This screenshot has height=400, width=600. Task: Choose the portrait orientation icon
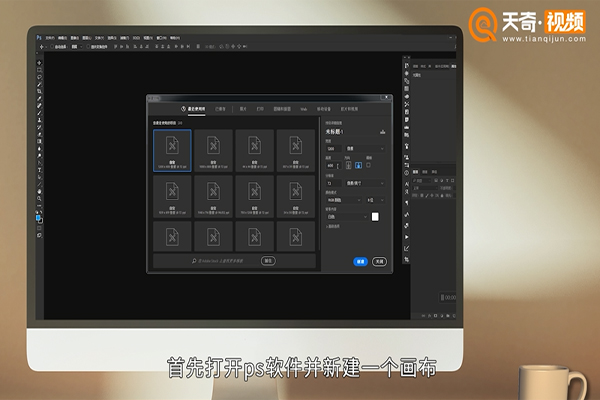tap(347, 165)
